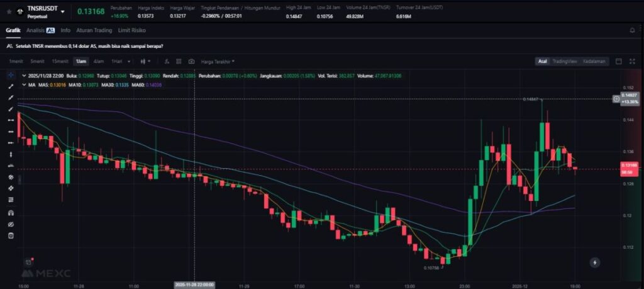Viewport: 644px width, 289px height.
Task: Open the indicators (fx) panel
Action: (x=167, y=62)
